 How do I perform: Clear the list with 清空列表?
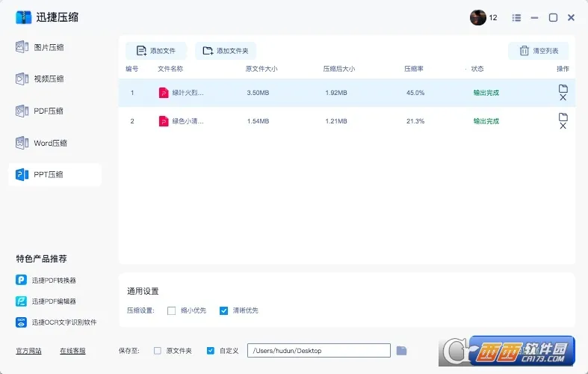539,51
